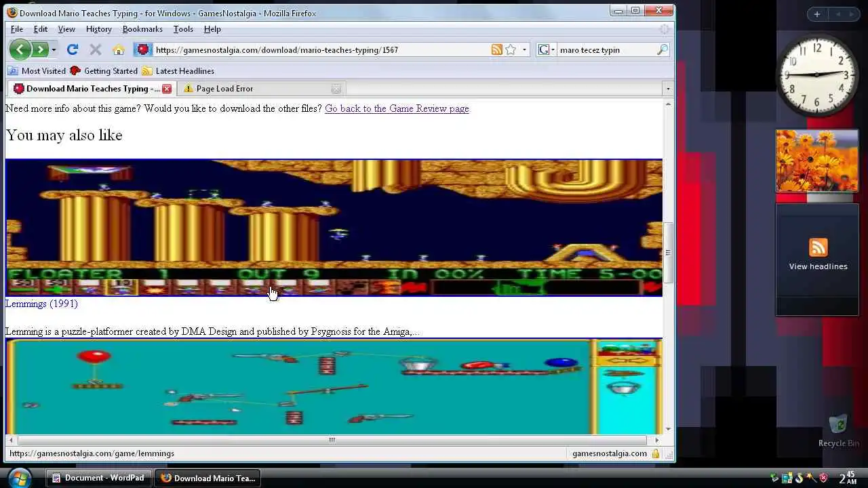Open the Recycle Bin on desktop
The height and width of the screenshot is (488, 868).
tap(839, 431)
